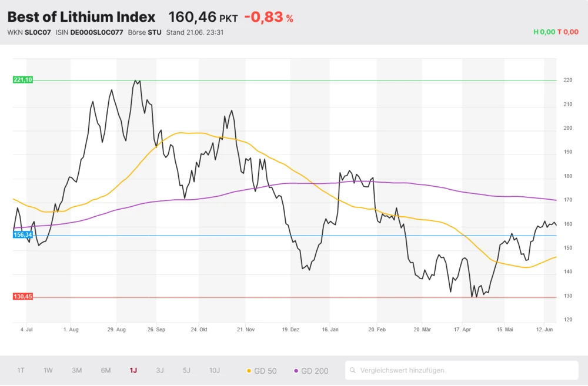Image resolution: width=588 pixels, height=386 pixels.
Task: Click the green 221,10 high marker
Action: (23, 80)
